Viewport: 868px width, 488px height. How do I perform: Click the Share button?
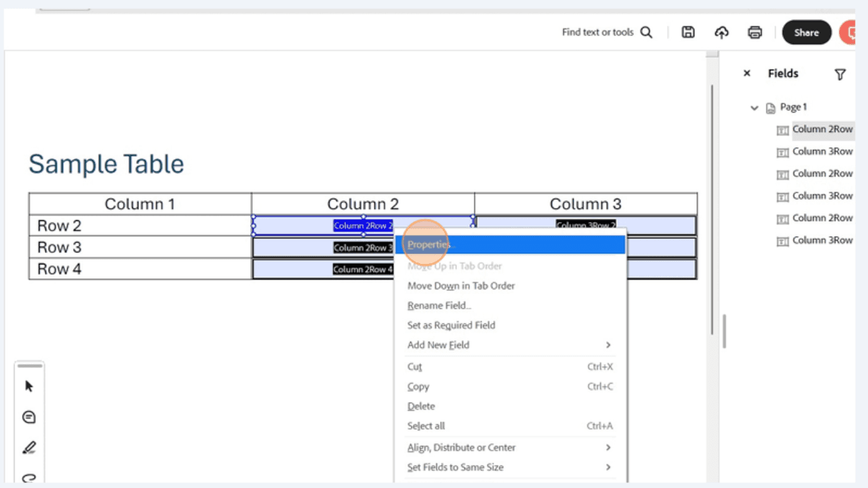pos(807,32)
